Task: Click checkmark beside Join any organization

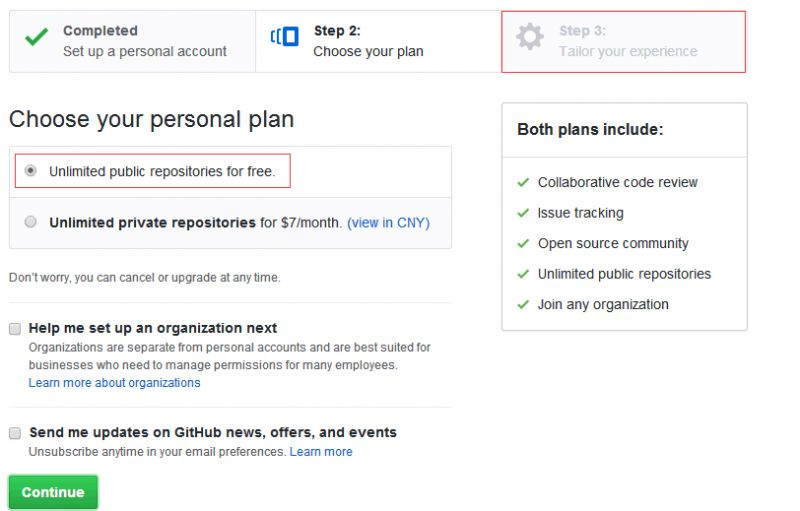Action: click(x=523, y=304)
